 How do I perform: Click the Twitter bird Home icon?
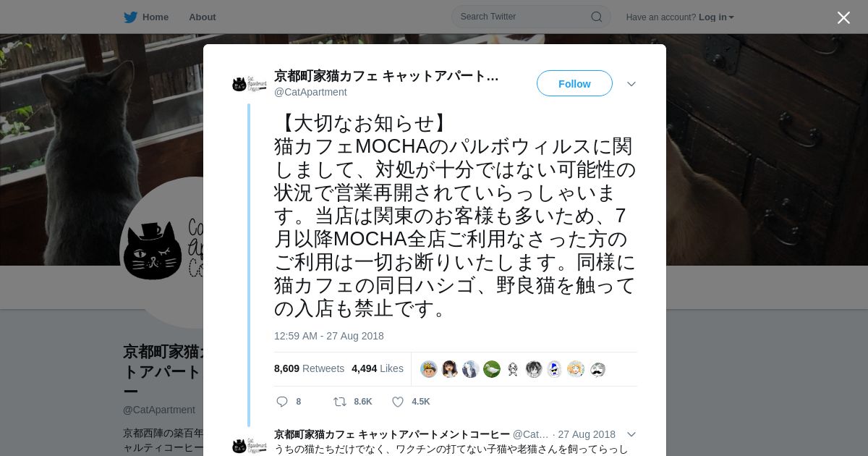130,17
